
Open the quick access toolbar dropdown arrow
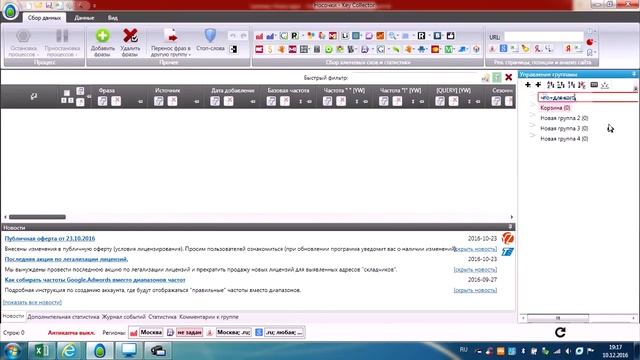94,6
